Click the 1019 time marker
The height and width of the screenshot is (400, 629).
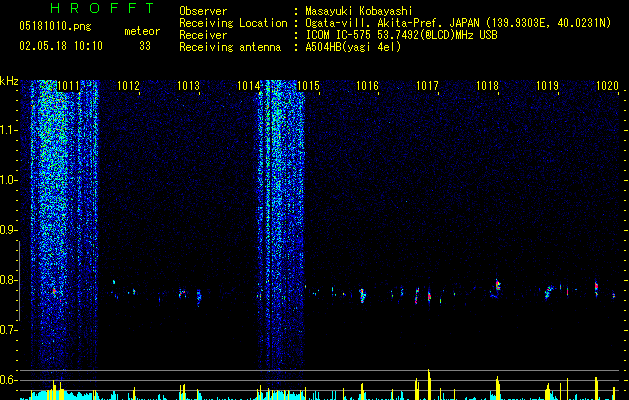(548, 86)
